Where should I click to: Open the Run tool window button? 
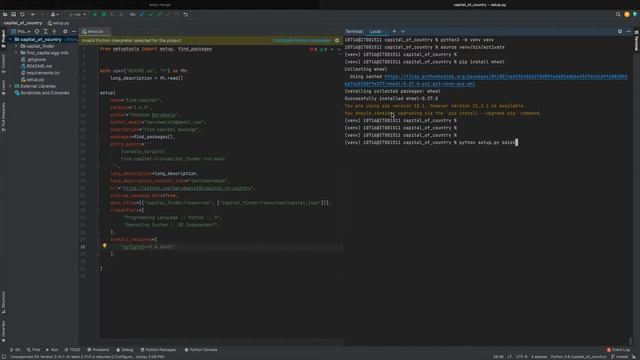[x=52, y=350]
